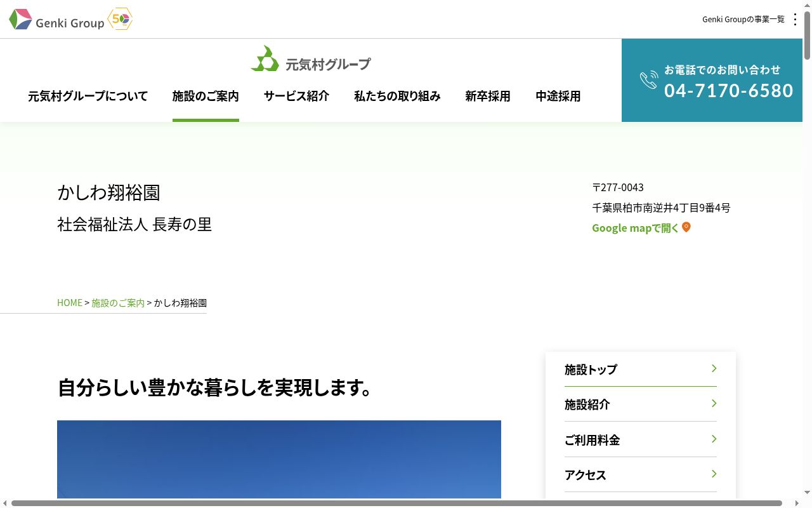
Task: Call phone number 04-7170-6580
Action: click(x=729, y=90)
